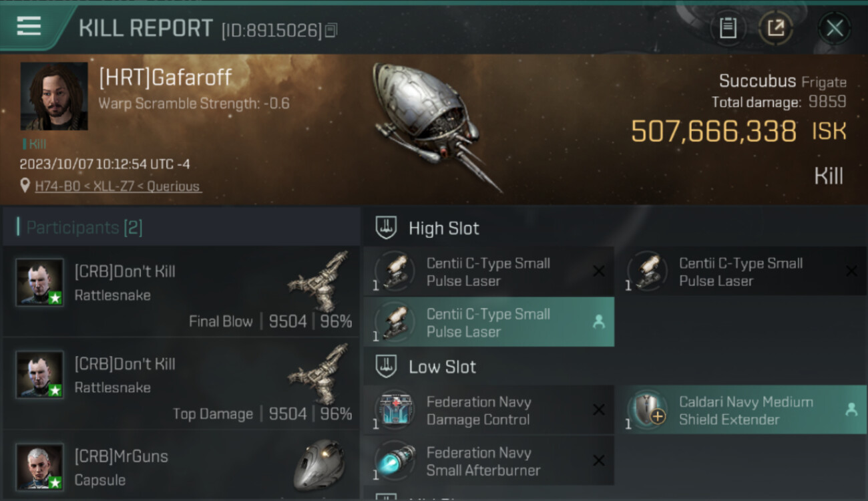Viewport: 868px width, 501px height.
Task: Share the kill report externally
Action: [775, 28]
